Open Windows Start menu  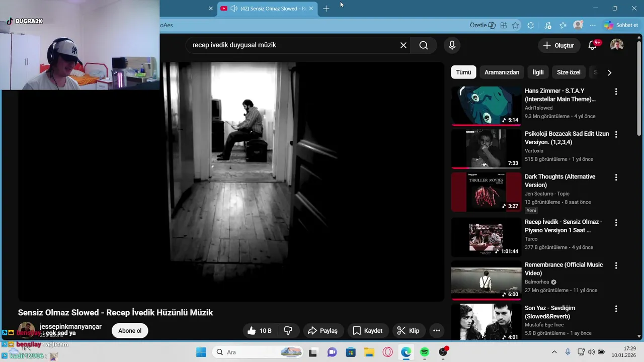pyautogui.click(x=201, y=352)
